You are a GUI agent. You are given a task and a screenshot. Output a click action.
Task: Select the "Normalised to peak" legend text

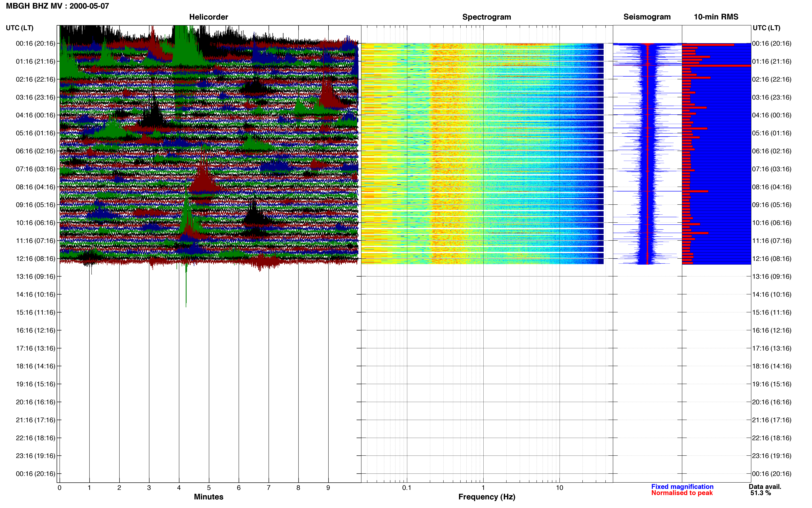tap(682, 493)
